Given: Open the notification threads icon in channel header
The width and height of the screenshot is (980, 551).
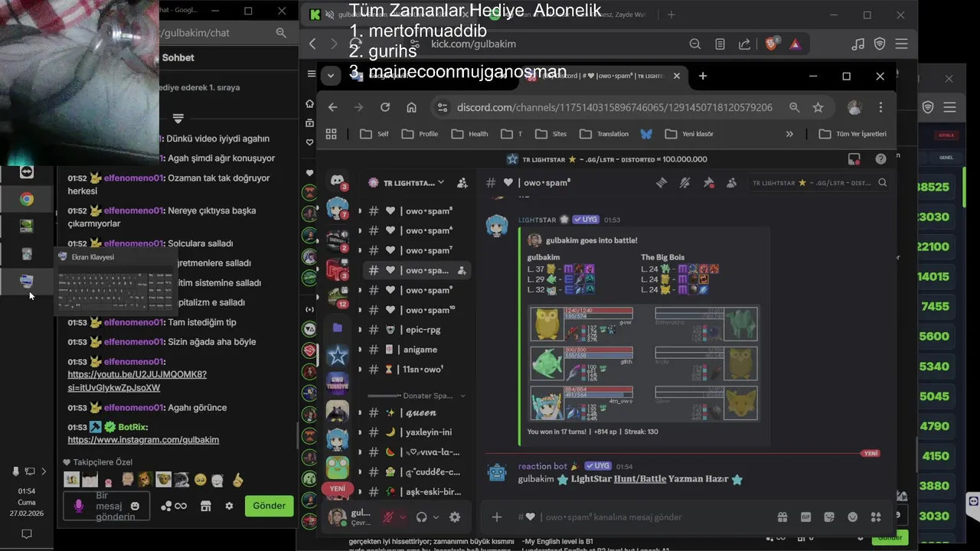Looking at the screenshot, I should pos(661,183).
